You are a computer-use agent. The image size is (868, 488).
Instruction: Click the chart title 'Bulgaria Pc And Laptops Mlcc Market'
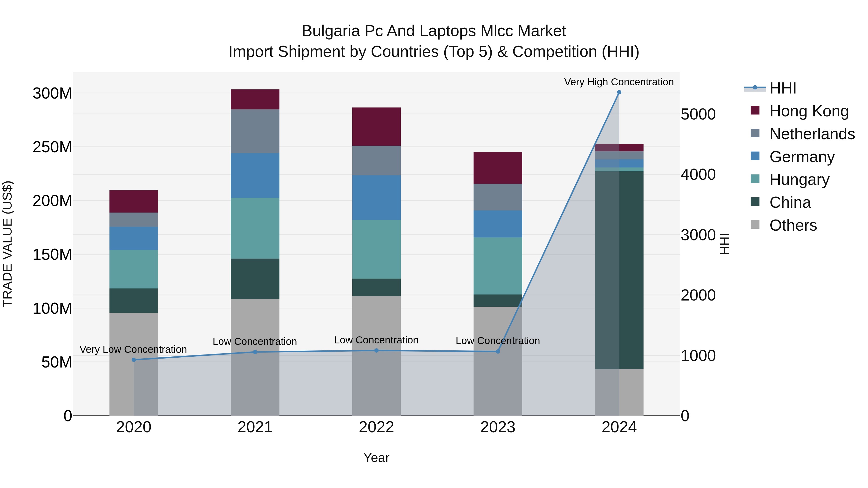434,31
